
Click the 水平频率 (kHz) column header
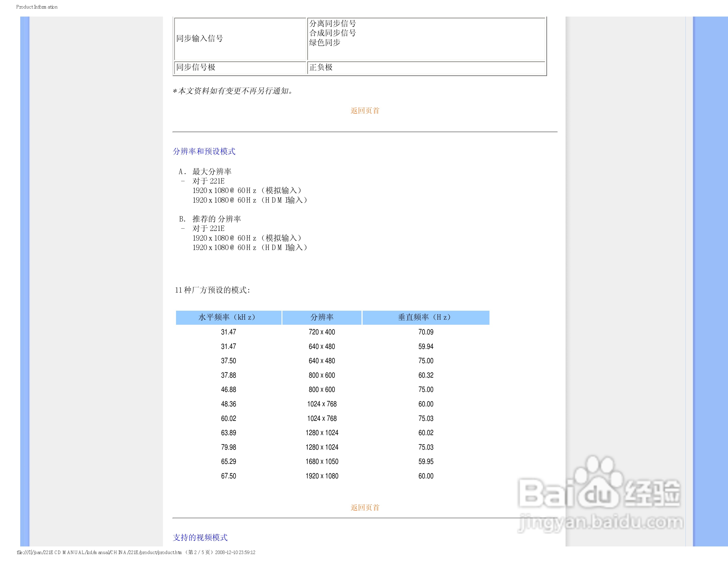click(228, 317)
